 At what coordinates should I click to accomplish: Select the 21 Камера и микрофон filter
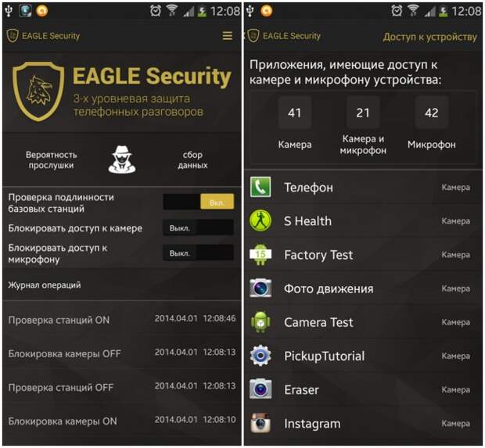363,126
